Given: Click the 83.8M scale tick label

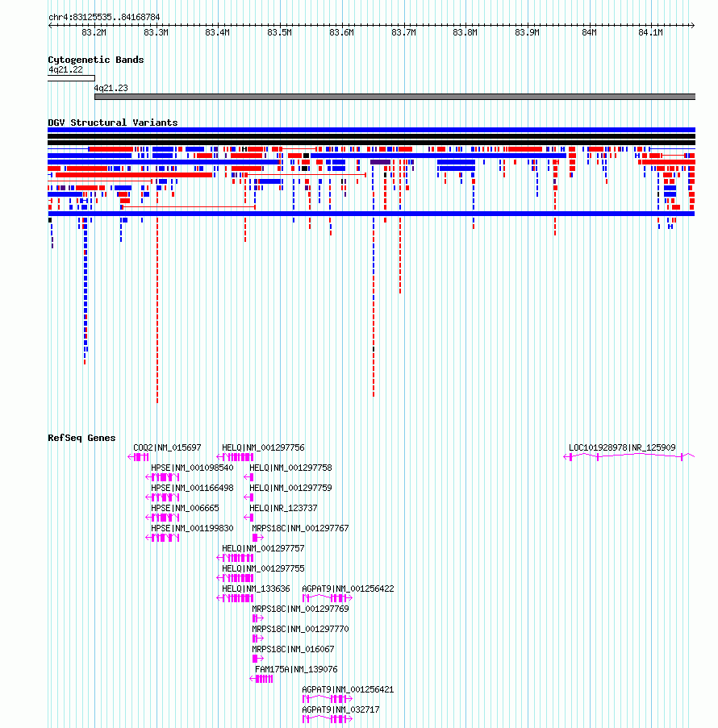Looking at the screenshot, I should 465,32.
